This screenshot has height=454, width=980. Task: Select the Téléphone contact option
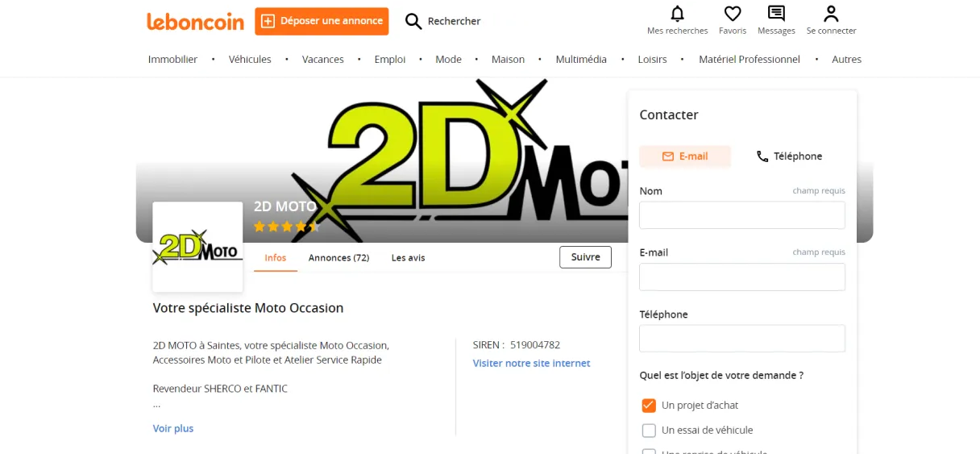click(789, 156)
